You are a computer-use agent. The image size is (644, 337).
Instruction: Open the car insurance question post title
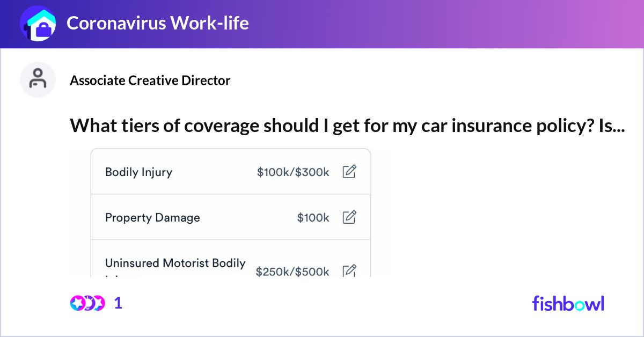click(x=348, y=126)
